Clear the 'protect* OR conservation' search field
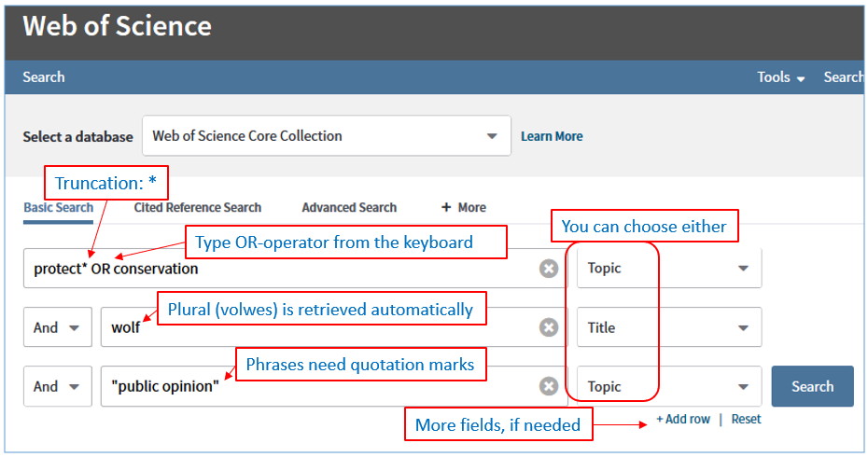This screenshot has width=868, height=457. click(549, 269)
